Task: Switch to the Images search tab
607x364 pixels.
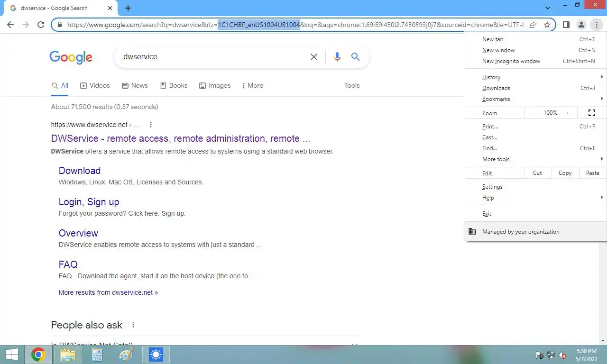Action: point(215,86)
